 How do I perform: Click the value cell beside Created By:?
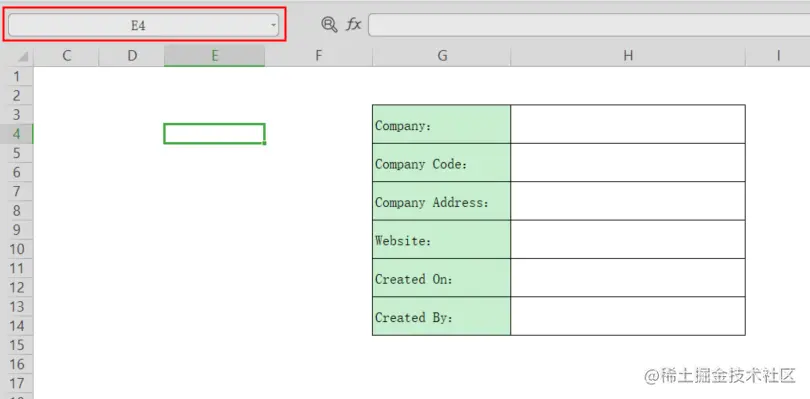[628, 316]
